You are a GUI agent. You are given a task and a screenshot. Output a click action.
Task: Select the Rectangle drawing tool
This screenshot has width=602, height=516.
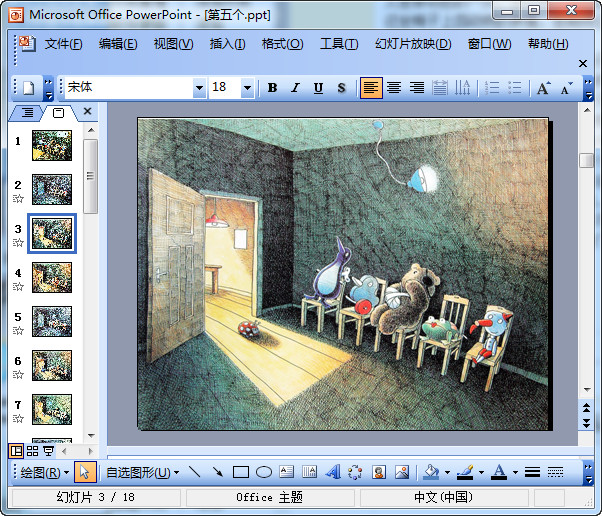241,473
